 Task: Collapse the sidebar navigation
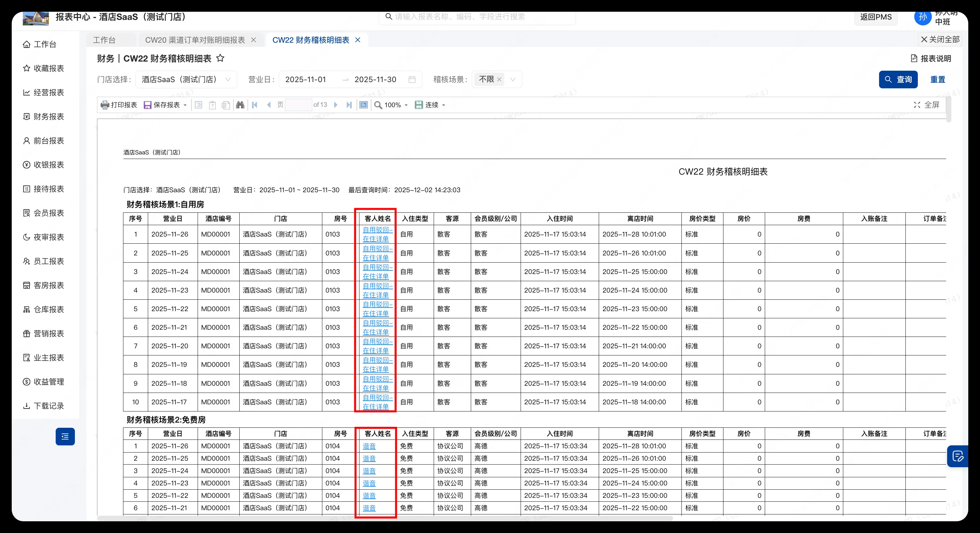(65, 436)
